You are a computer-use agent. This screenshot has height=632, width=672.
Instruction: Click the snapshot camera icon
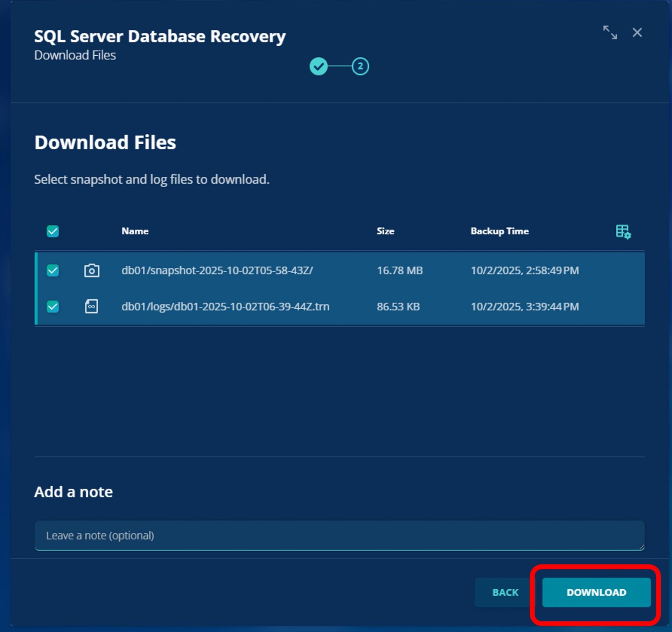pos(92,271)
